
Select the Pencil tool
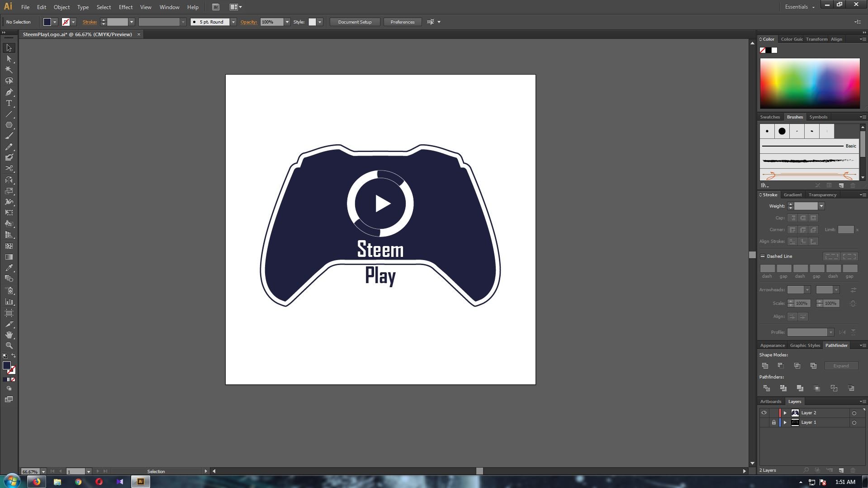coord(9,147)
